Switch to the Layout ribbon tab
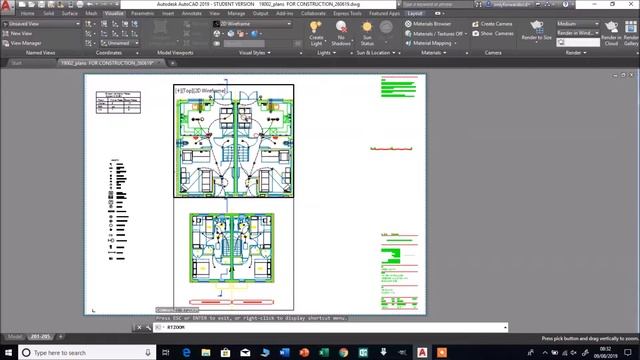 (415, 13)
